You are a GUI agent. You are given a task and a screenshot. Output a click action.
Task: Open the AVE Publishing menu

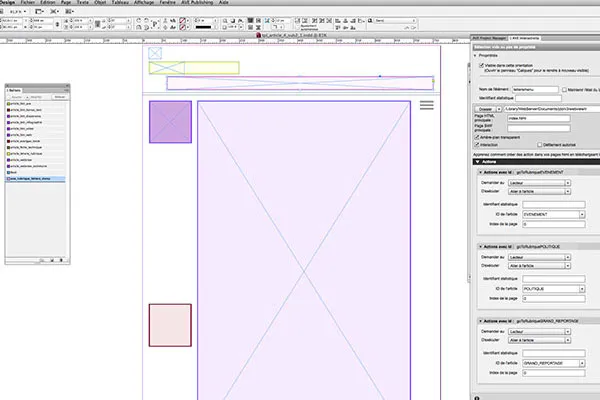click(197, 2)
